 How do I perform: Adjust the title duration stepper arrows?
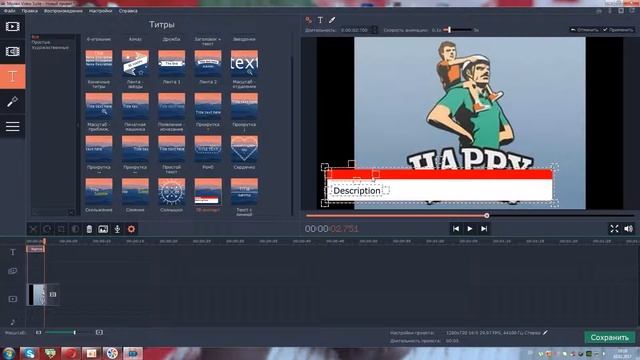pos(374,30)
